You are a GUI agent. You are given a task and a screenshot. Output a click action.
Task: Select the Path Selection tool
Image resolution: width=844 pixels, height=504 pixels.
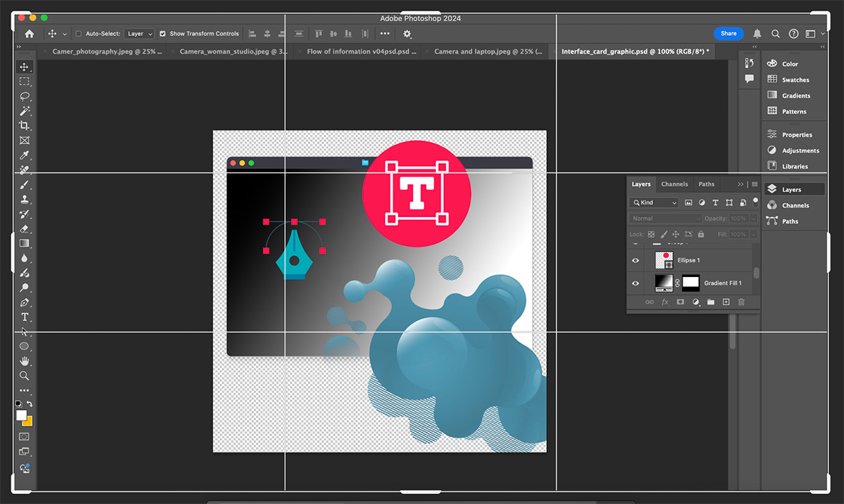point(24,332)
